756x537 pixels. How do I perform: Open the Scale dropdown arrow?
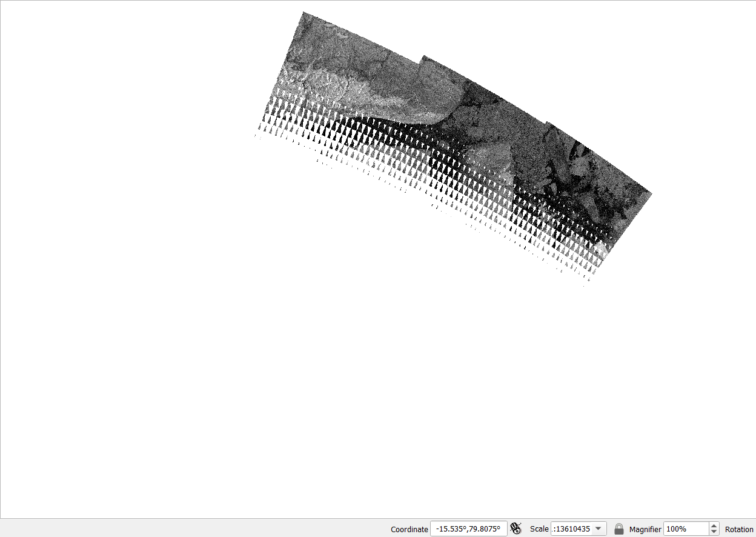click(x=598, y=529)
